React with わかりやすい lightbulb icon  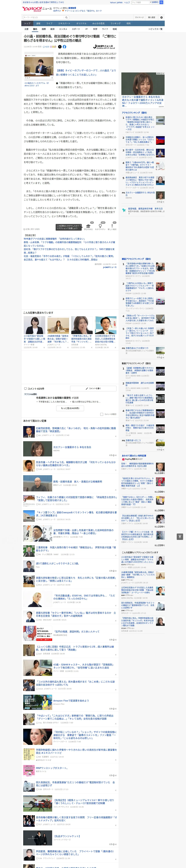(x=100, y=226)
